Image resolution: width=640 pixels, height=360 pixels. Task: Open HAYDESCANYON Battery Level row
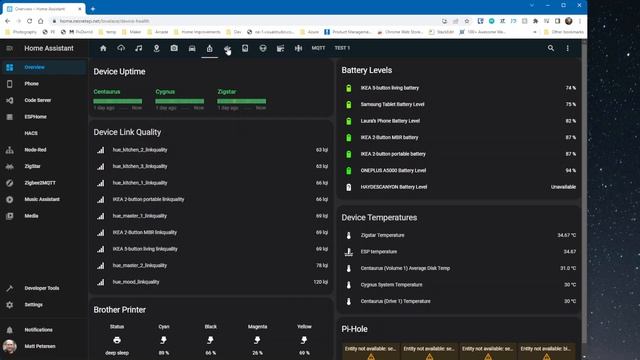pyautogui.click(x=459, y=187)
